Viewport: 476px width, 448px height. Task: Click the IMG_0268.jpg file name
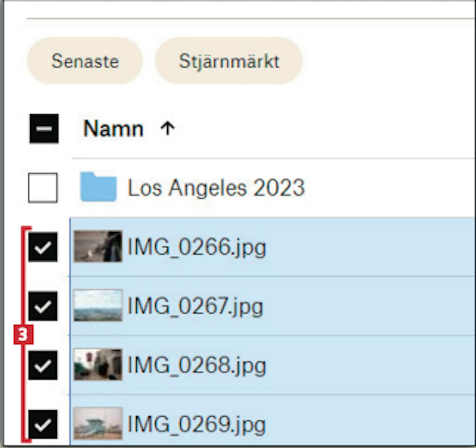(196, 366)
